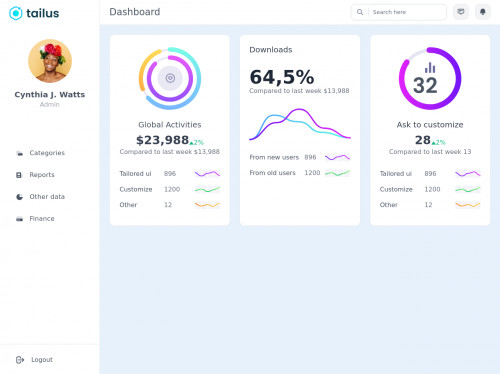Click the tailus brand name
This screenshot has width=500, height=374.
(42, 13)
